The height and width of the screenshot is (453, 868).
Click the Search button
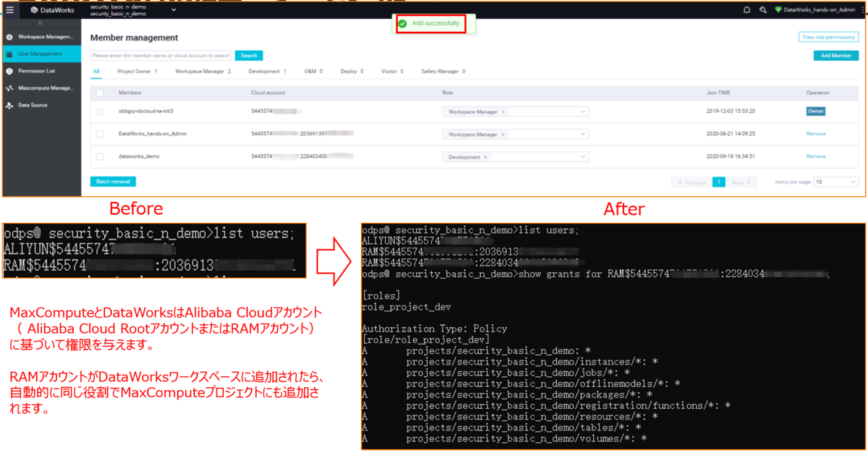coord(249,55)
